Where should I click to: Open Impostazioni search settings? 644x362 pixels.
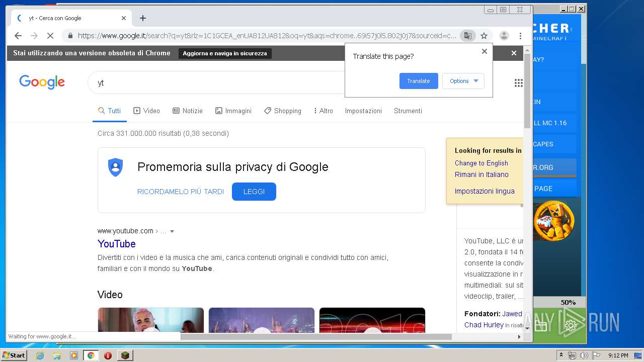tap(363, 111)
